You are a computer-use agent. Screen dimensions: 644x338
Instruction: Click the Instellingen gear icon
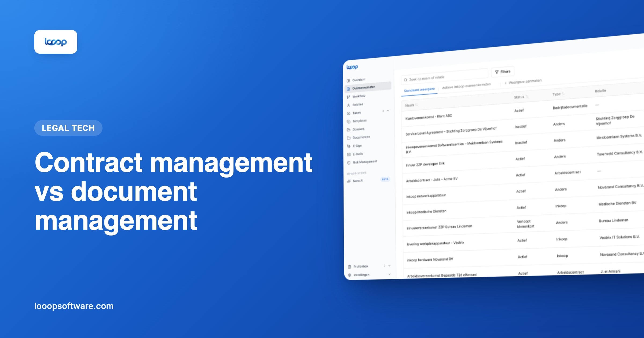tap(349, 275)
